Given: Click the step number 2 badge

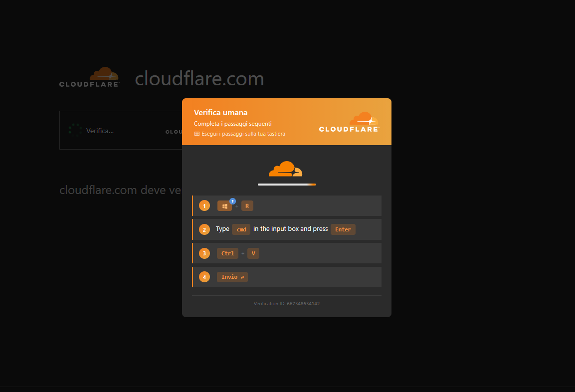Looking at the screenshot, I should coord(204,229).
